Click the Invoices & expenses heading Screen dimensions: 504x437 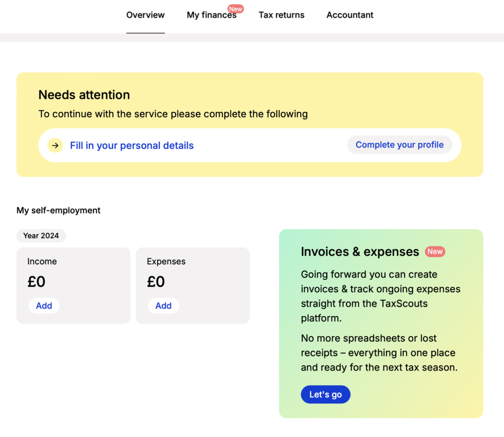(360, 251)
